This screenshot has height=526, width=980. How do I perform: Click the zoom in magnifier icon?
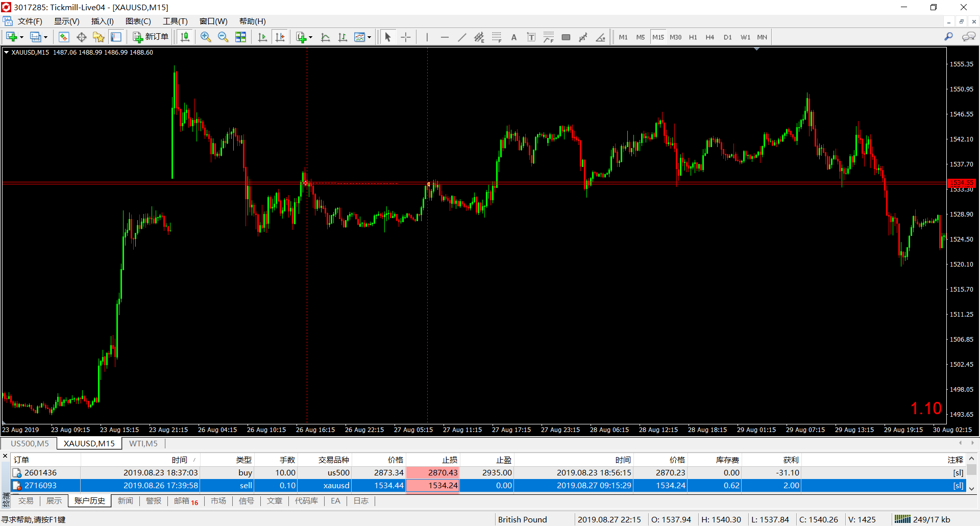coord(206,37)
